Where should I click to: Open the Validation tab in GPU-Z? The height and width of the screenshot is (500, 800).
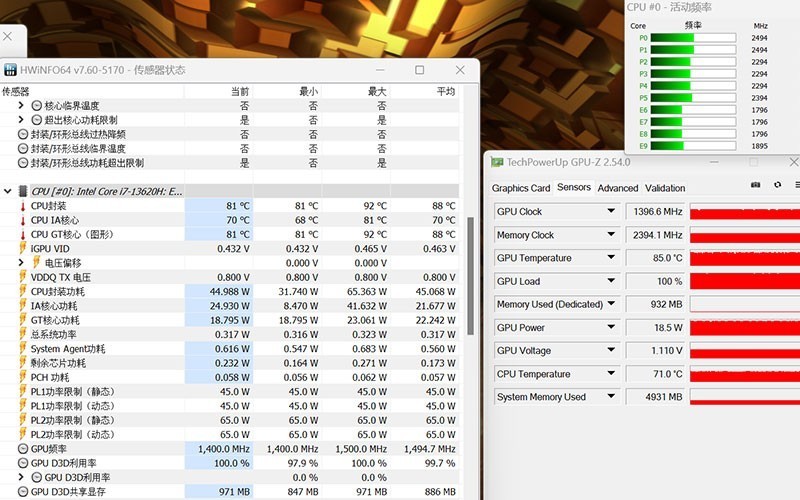[x=665, y=188]
